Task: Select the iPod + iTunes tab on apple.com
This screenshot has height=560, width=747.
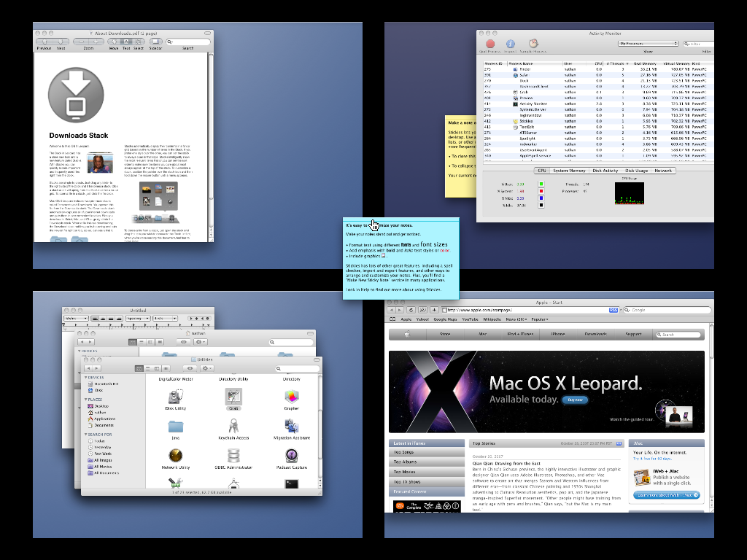Action: tap(519, 334)
